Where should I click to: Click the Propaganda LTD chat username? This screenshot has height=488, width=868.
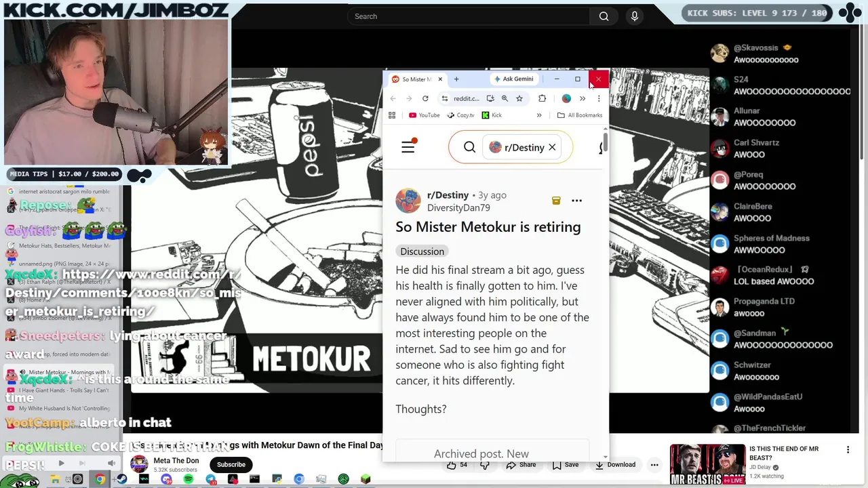coord(764,302)
